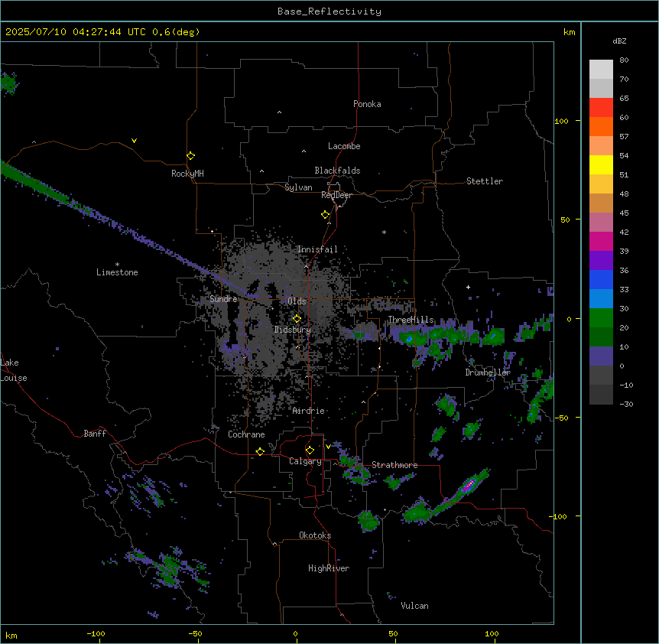This screenshot has width=659, height=644.
Task: Click the Vulcan label
Action: (x=414, y=606)
